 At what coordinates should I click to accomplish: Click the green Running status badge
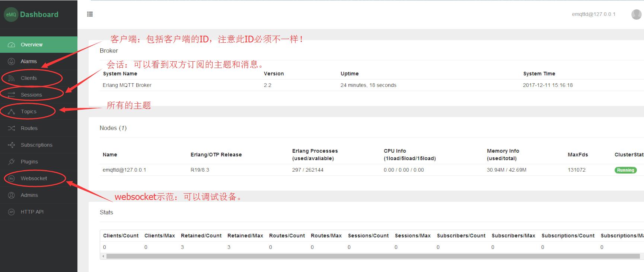click(x=625, y=170)
